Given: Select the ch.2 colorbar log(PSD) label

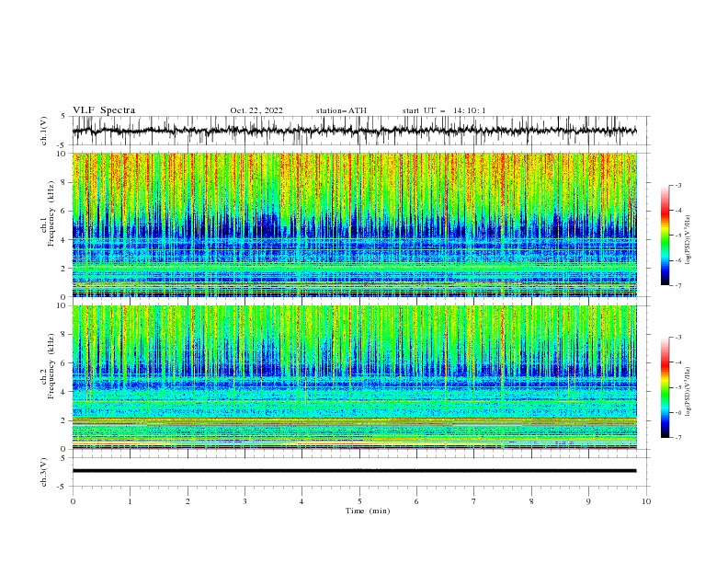Looking at the screenshot, I should 688,392.
